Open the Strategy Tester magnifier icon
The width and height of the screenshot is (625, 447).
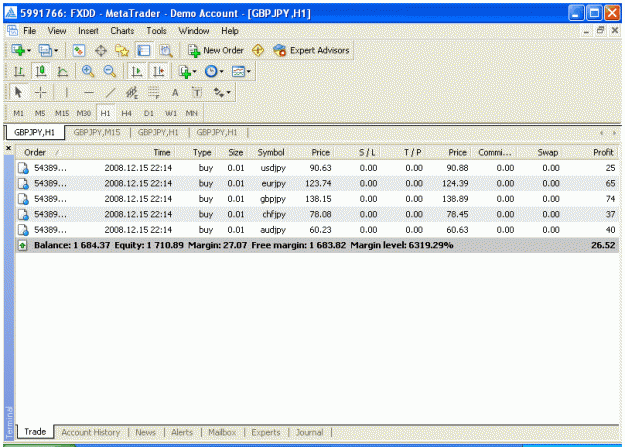[166, 51]
